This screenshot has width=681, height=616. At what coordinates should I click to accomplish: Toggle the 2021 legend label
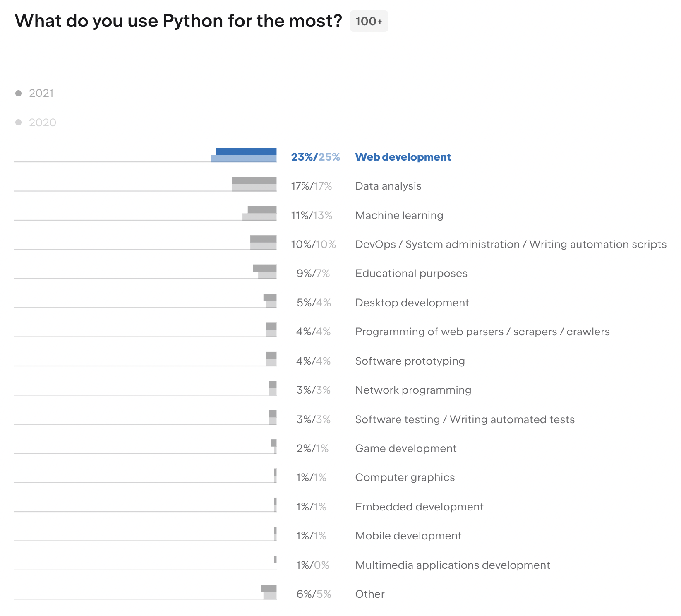point(41,93)
